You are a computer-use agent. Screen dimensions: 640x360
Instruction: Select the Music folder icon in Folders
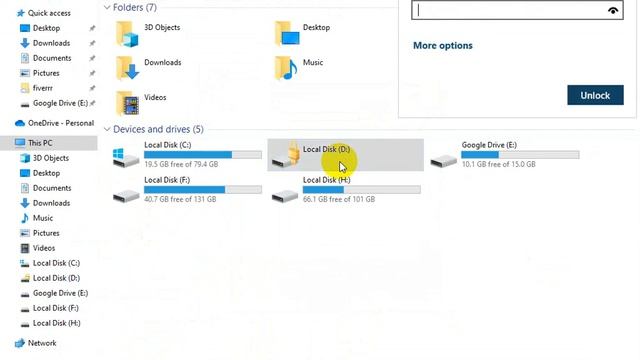pos(285,68)
